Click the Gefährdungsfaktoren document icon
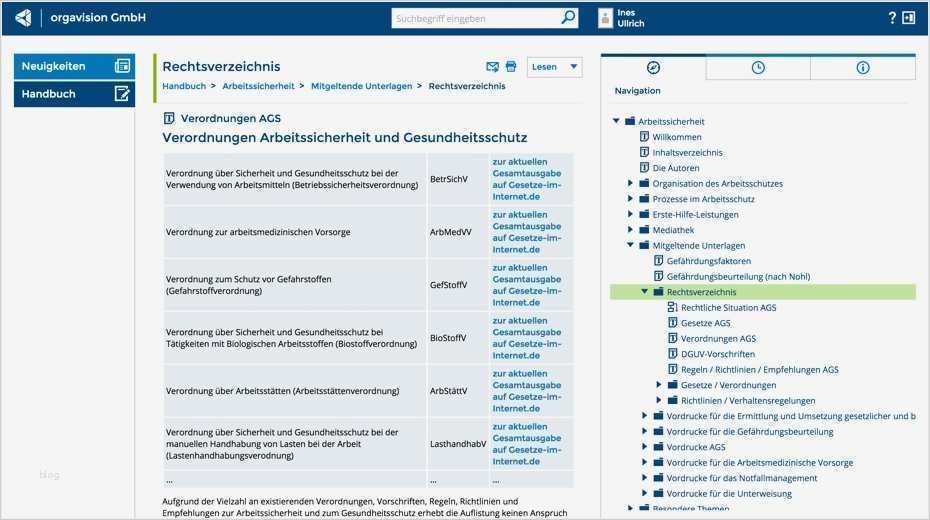930x520 pixels. pos(658,260)
